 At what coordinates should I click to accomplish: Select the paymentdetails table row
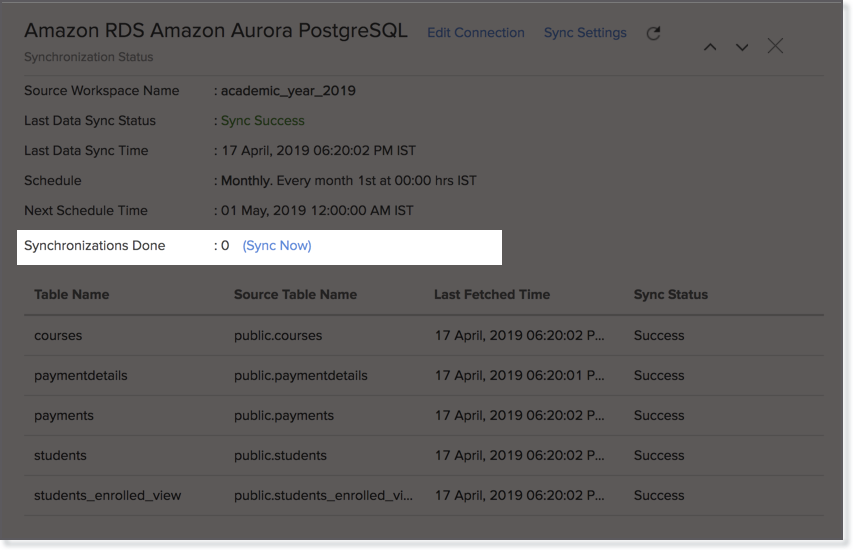coord(81,375)
